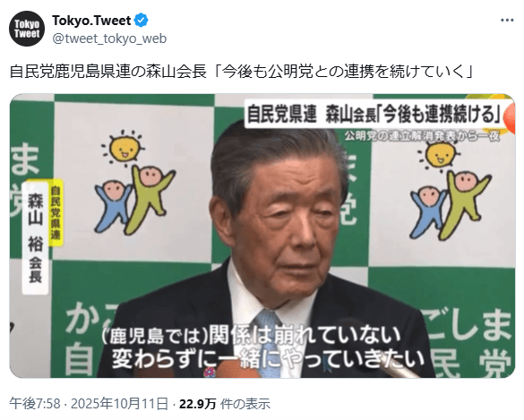This screenshot has height=420, width=524.
Task: Open the three-dot more options menu
Action: click(507, 21)
